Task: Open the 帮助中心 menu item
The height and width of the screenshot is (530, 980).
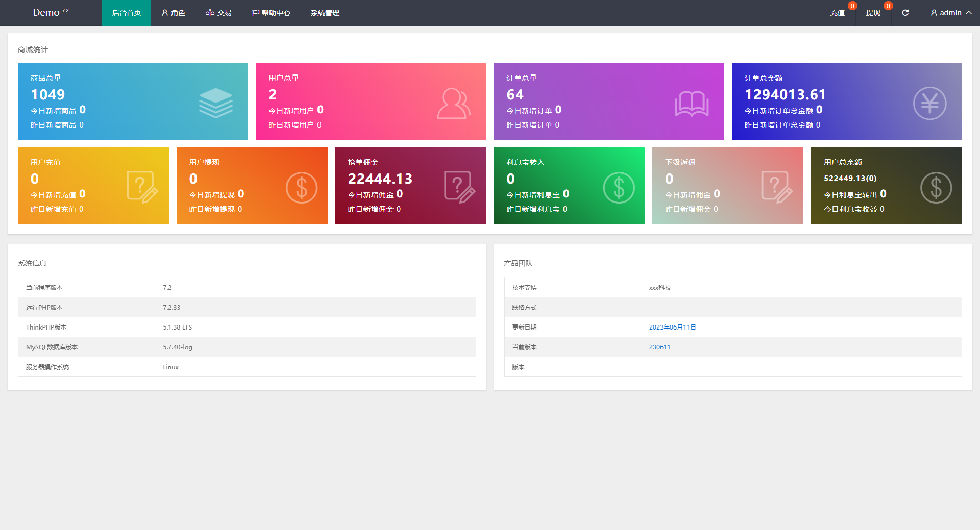Action: coord(271,13)
